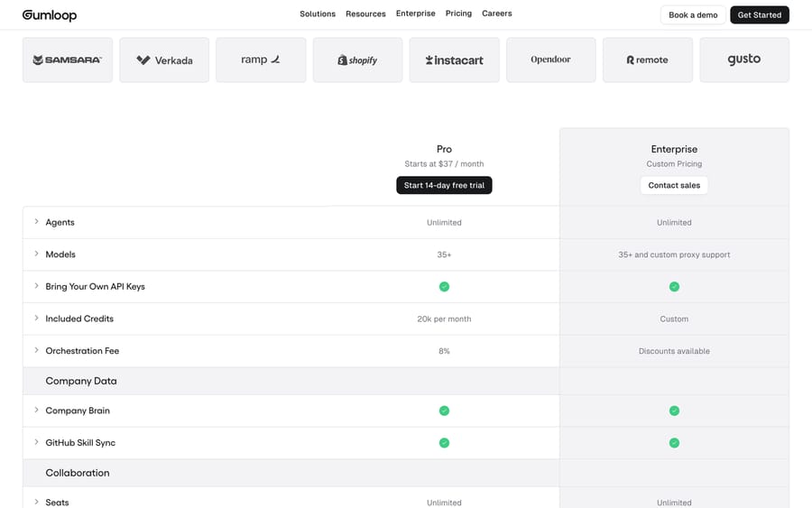
Task: Click the GitHub Skill Sync row label
Action: coord(80,443)
